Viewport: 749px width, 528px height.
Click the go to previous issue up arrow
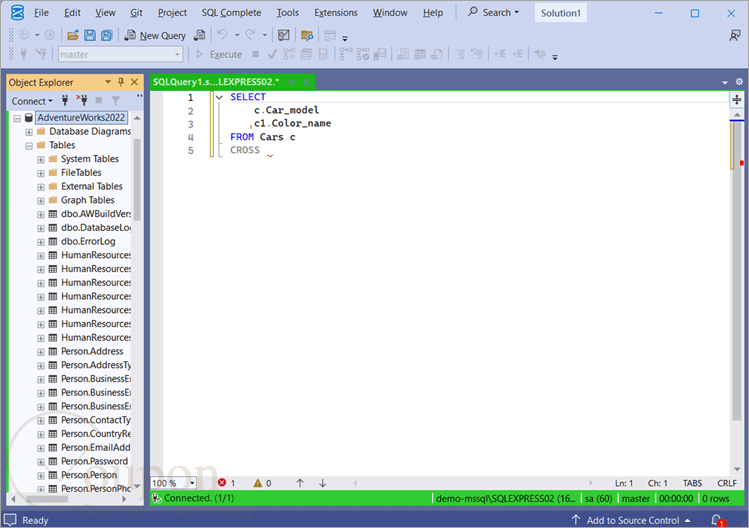(300, 483)
